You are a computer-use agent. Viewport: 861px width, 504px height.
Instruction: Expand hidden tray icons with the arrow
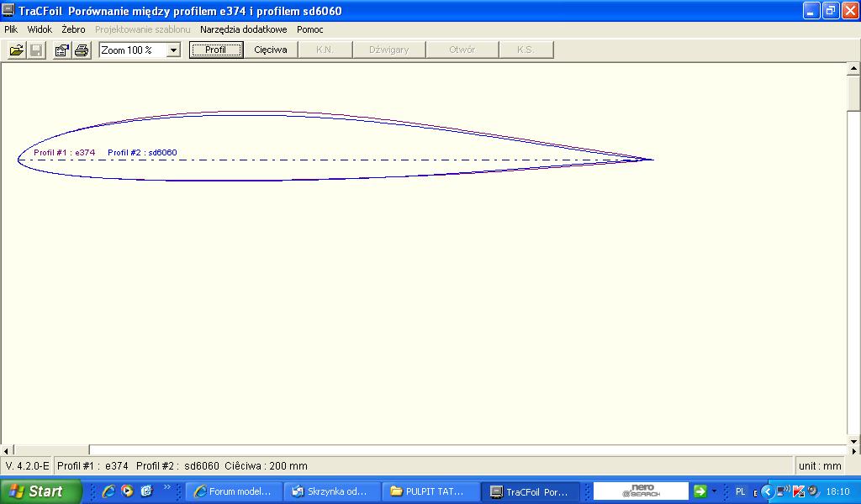[x=767, y=491]
